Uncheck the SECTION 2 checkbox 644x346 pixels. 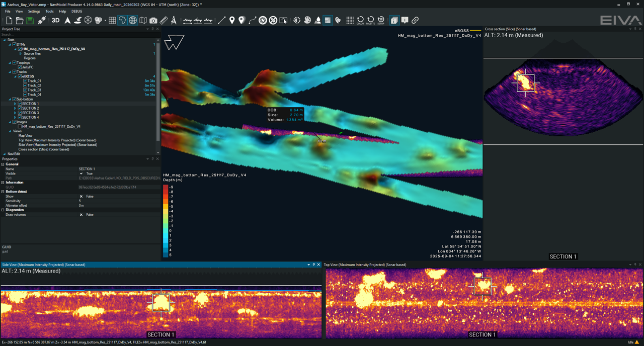[x=20, y=108]
